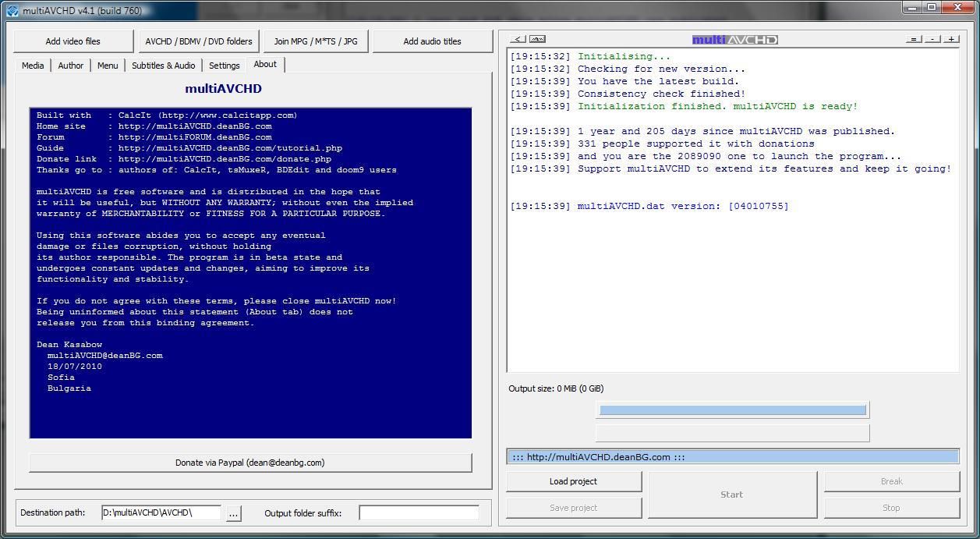The height and width of the screenshot is (539, 980).
Task: Click Donate via Paypal button
Action: (x=250, y=463)
